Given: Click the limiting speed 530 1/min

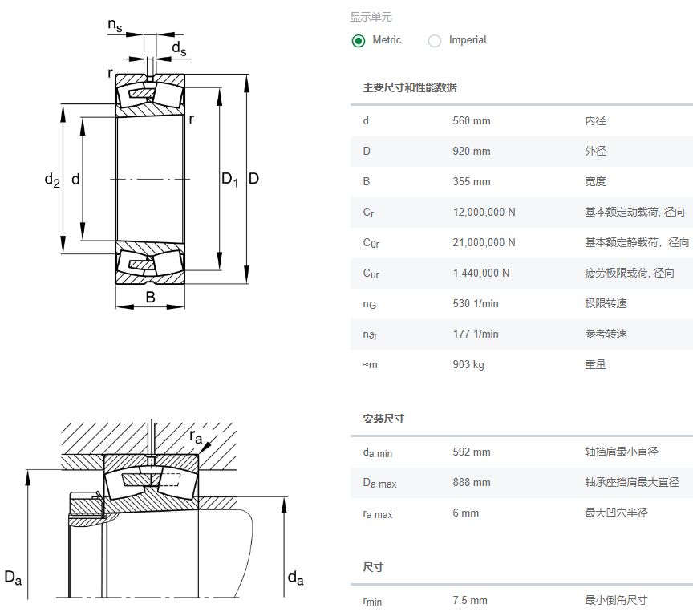Looking at the screenshot, I should coord(476,303).
